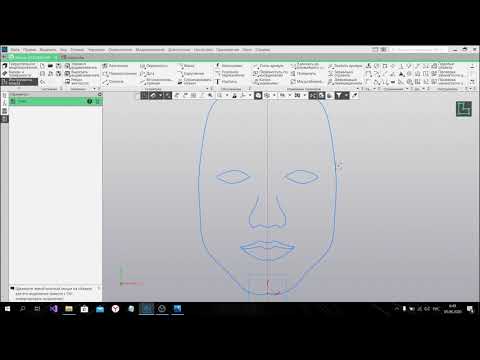Click the New document icon in ribbon
480x360 pixels.
tap(42, 66)
